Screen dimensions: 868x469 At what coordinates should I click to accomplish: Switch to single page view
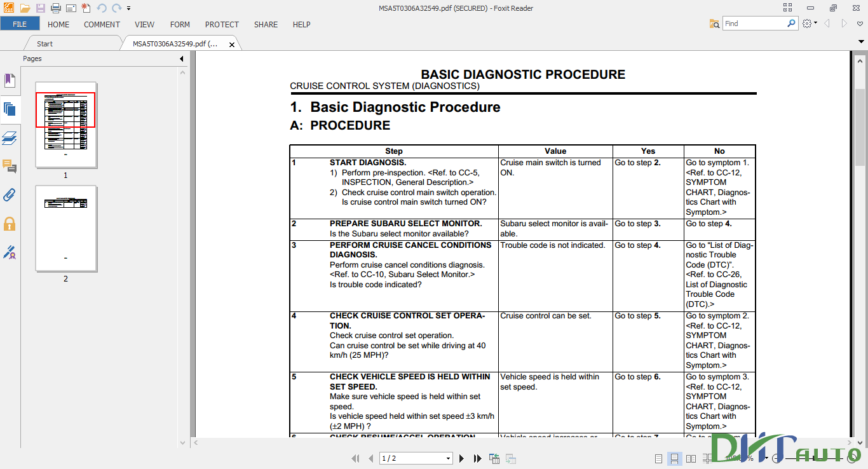(x=658, y=459)
